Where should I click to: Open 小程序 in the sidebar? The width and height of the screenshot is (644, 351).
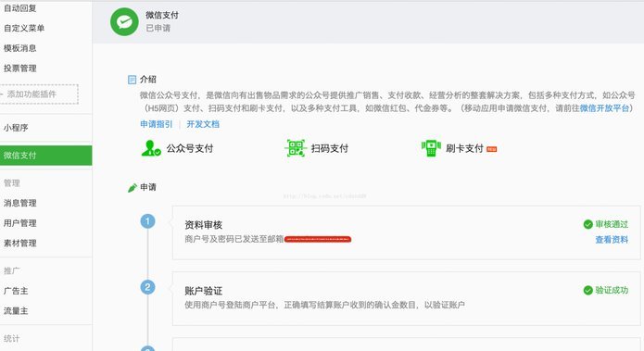(x=16, y=128)
